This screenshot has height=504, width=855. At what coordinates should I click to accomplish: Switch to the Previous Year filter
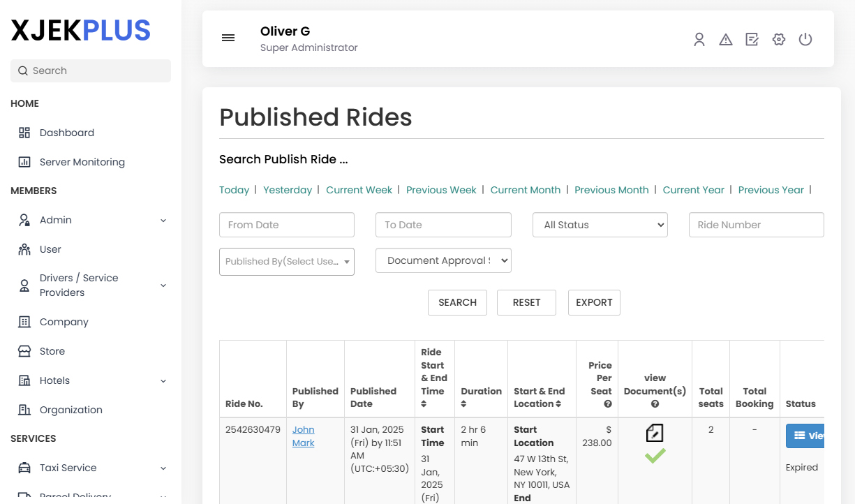coord(771,189)
